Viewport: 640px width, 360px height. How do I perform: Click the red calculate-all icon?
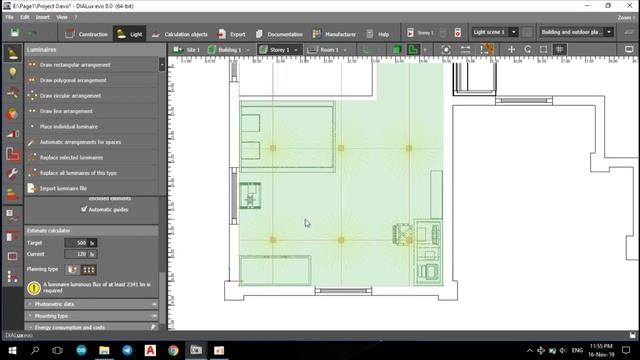point(458,33)
